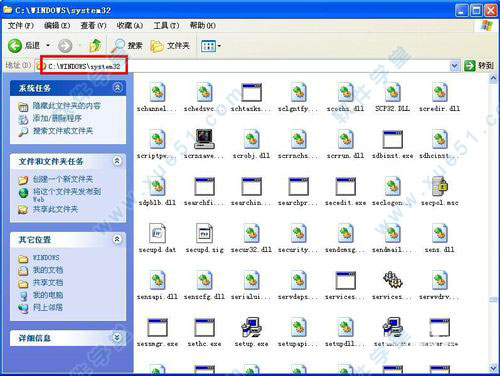This screenshot has height=376, width=500.
Task: Open the View (V) menu
Action: (93, 26)
